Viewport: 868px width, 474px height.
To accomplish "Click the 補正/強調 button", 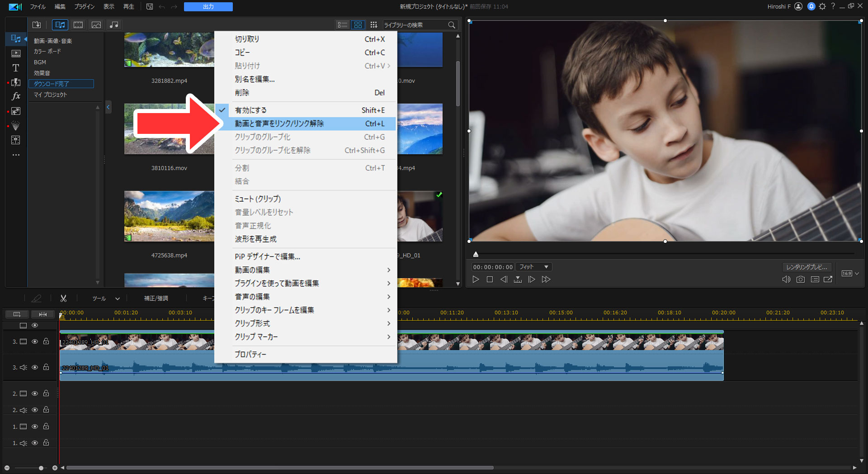I will [x=156, y=299].
